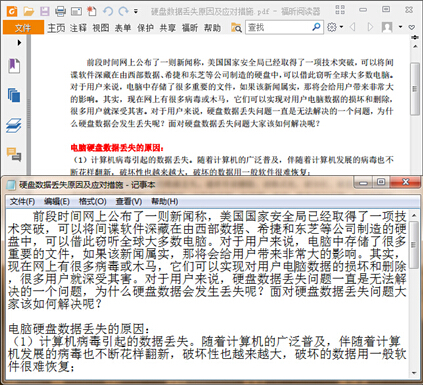The height and width of the screenshot is (385, 423).
Task: Switch to the 保护 ribbon tab
Action: [145, 28]
